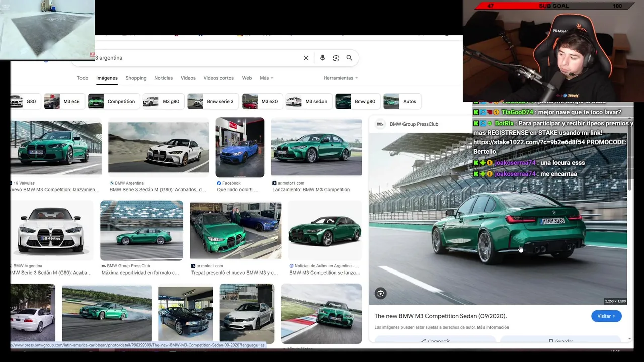Image resolution: width=644 pixels, height=362 pixels.
Task: Open the Más información link
Action: [x=493, y=327]
